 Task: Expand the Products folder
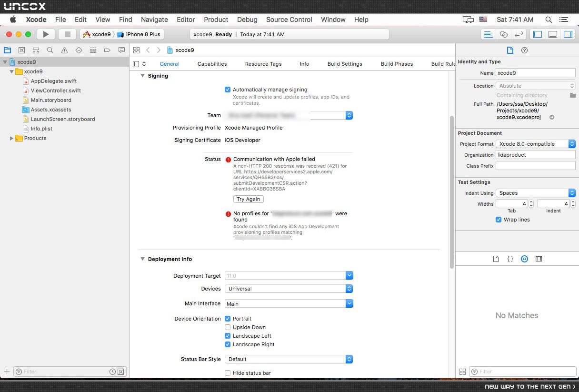(11, 138)
